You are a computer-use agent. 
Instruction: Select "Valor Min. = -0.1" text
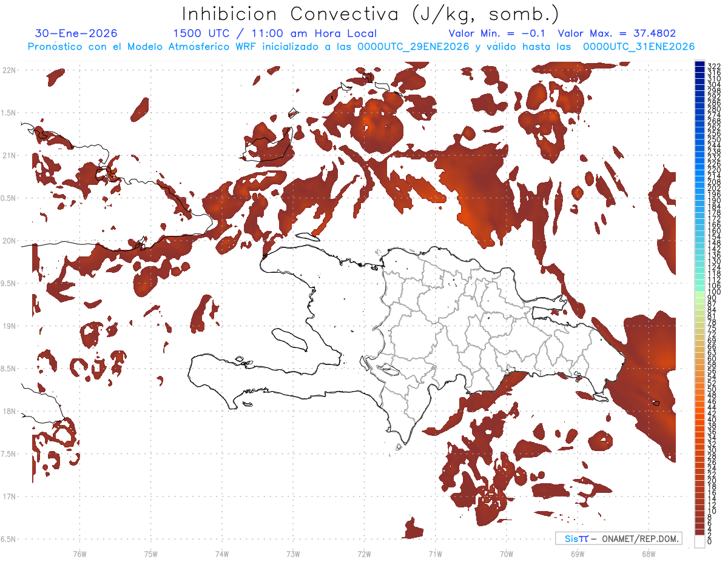pos(497,33)
